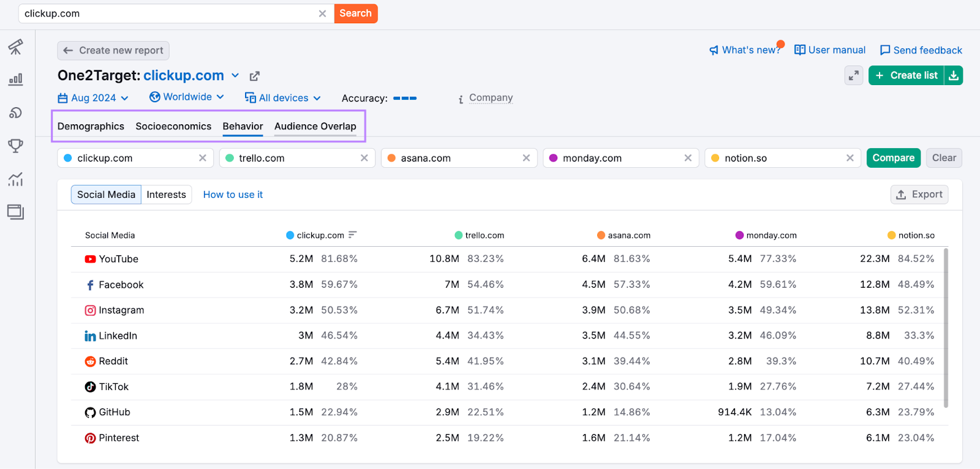Open the trophy sidebar icon

point(15,146)
